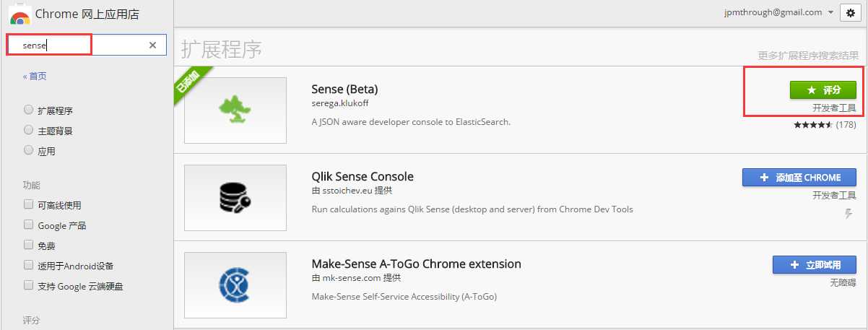Select the 应用 radio button
The image size is (868, 330).
pos(29,151)
